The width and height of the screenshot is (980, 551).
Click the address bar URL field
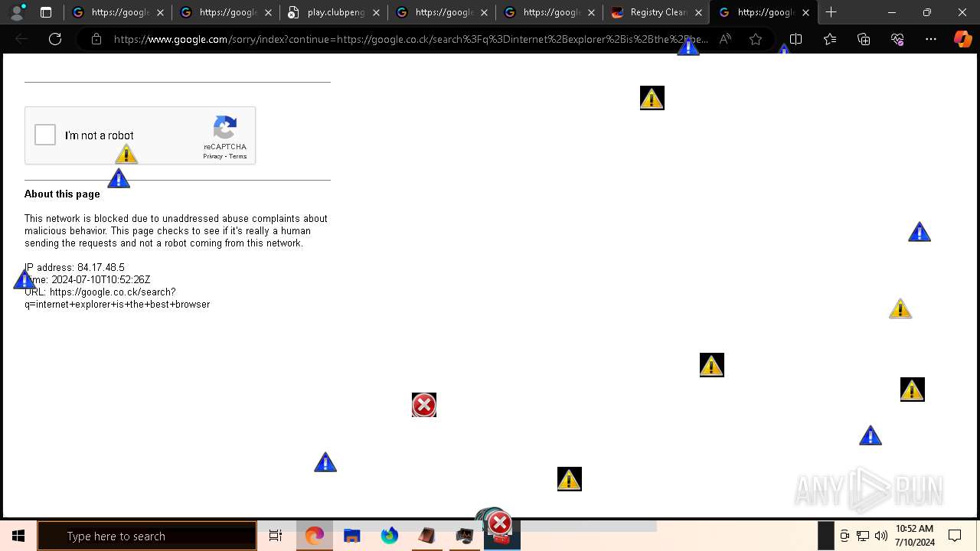[x=410, y=39]
